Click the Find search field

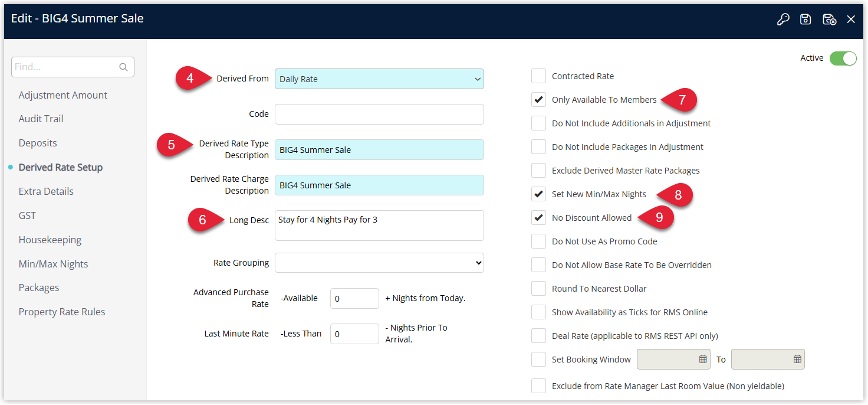(73, 67)
